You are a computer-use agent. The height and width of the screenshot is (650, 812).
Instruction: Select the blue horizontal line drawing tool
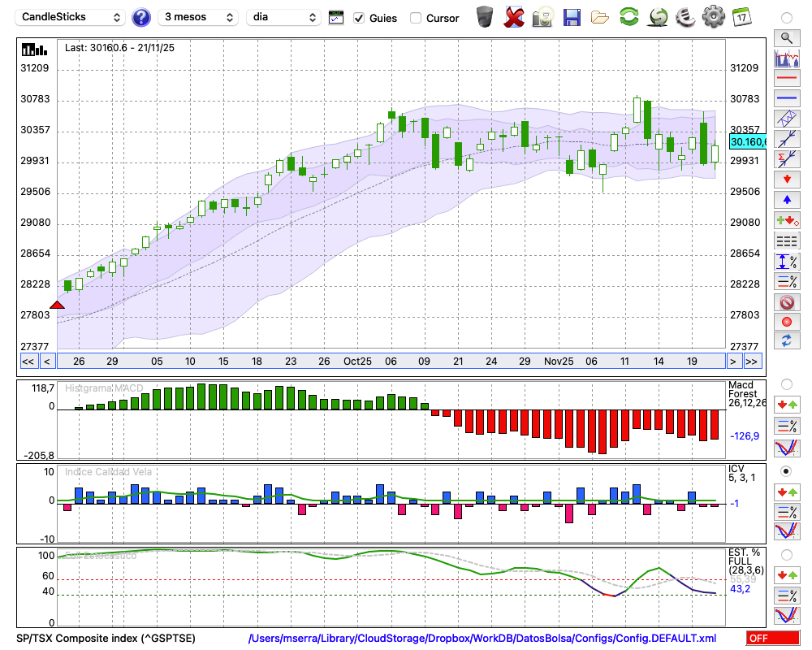pos(786,98)
